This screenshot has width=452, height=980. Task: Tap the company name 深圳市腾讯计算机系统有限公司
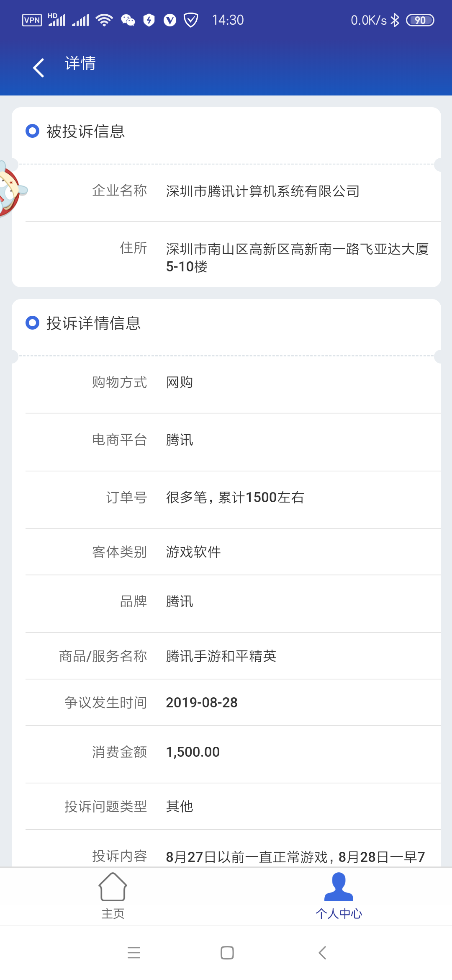click(x=263, y=191)
